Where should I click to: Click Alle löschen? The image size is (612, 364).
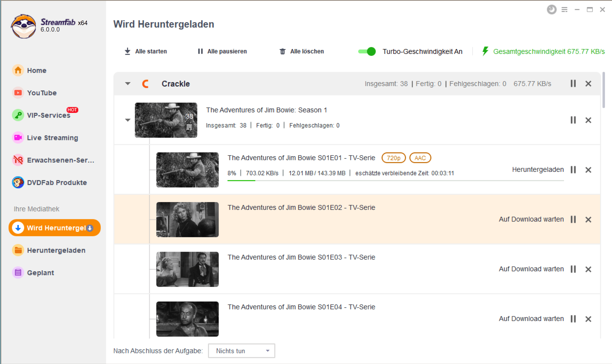coord(302,51)
